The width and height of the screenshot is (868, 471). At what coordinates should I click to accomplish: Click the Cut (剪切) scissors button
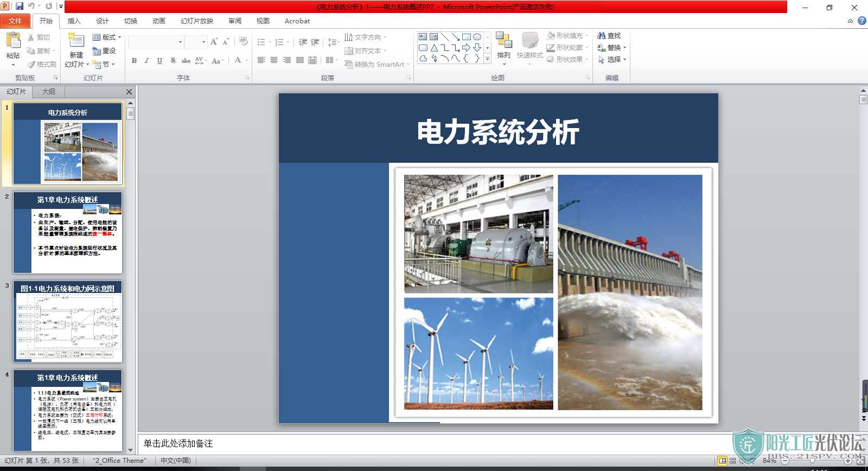[x=39, y=37]
